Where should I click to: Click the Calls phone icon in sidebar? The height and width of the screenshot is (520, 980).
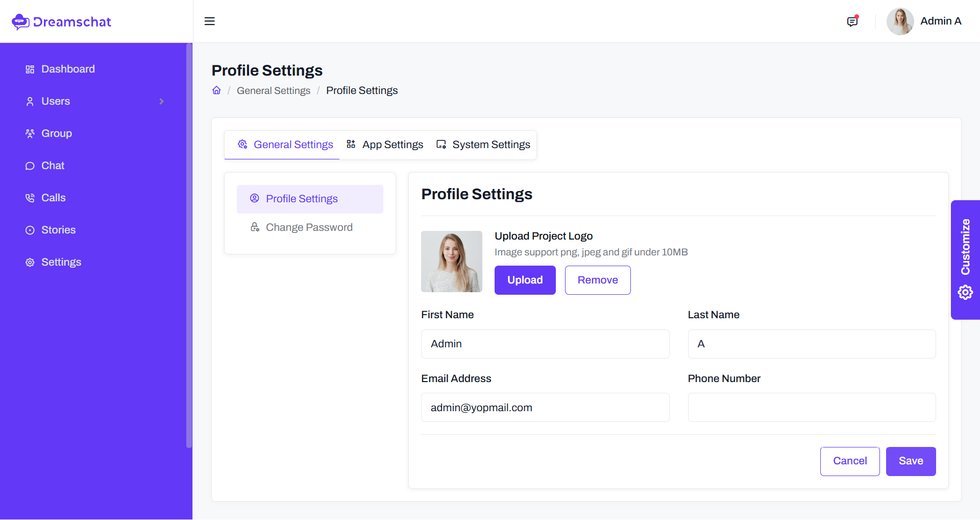pos(30,198)
